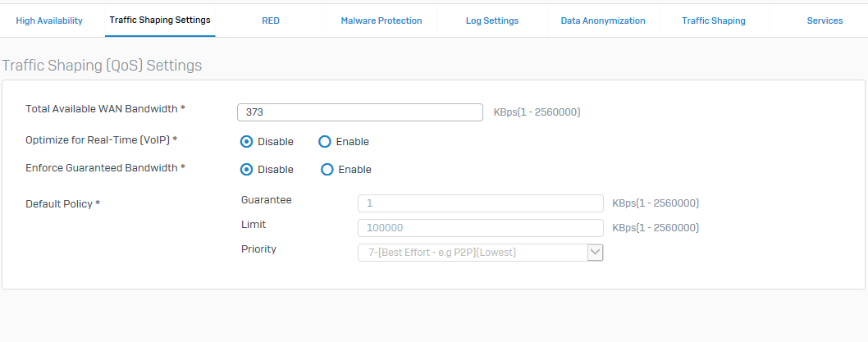Switch to the RED tab
Image resolution: width=868 pixels, height=342 pixels.
(271, 21)
